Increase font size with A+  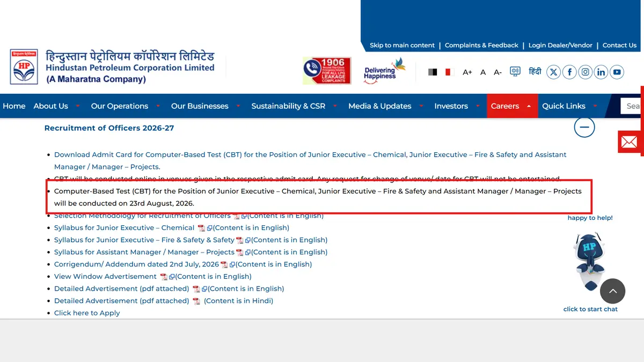(x=467, y=72)
